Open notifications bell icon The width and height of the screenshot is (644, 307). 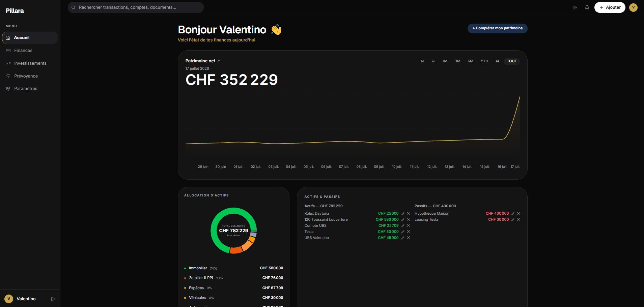(587, 7)
